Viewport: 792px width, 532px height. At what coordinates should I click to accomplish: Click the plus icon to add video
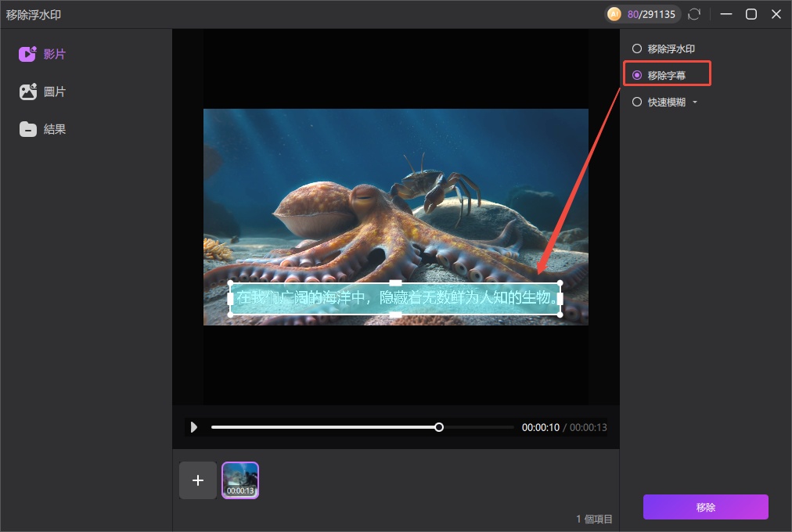click(x=198, y=480)
